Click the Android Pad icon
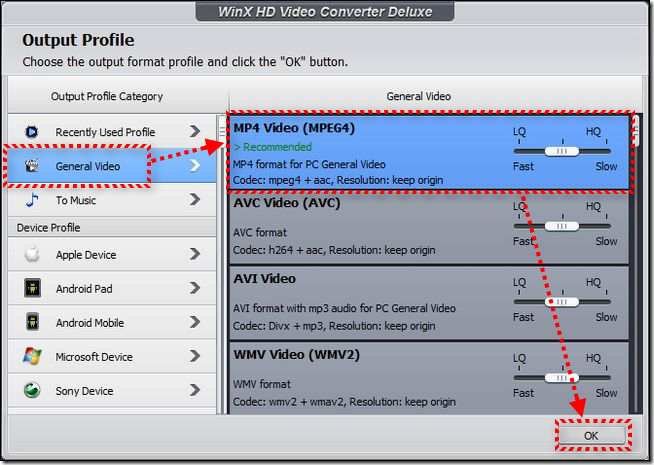Image resolution: width=654 pixels, height=465 pixels. point(32,289)
